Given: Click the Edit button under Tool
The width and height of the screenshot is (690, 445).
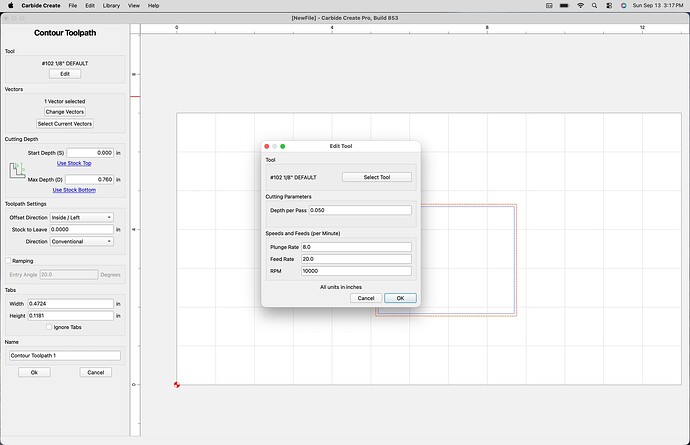Looking at the screenshot, I should 65,74.
